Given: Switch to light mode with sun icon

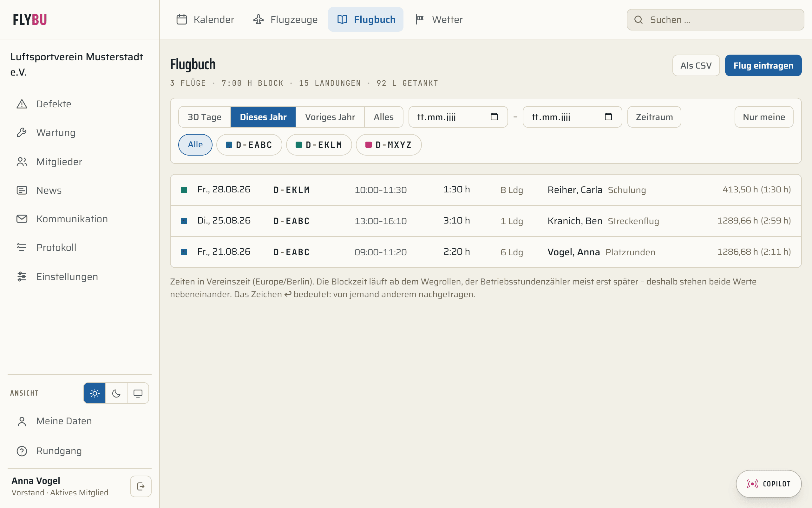Looking at the screenshot, I should (x=95, y=393).
